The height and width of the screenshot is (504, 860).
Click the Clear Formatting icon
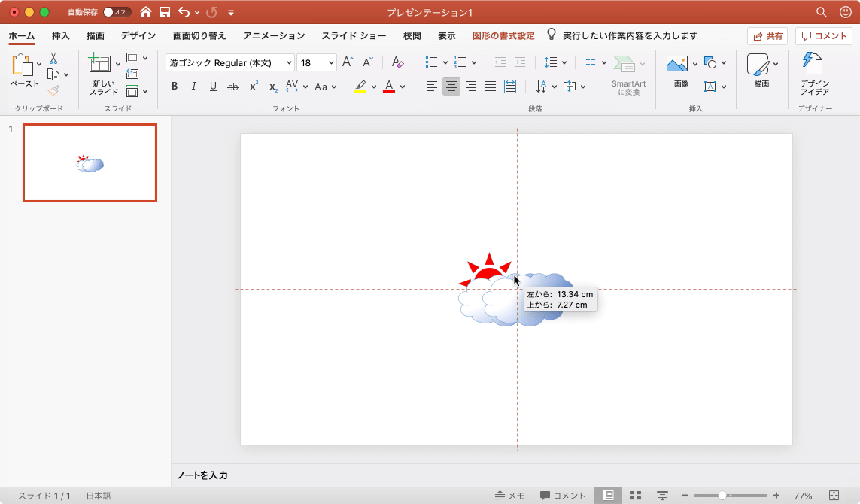tap(398, 63)
